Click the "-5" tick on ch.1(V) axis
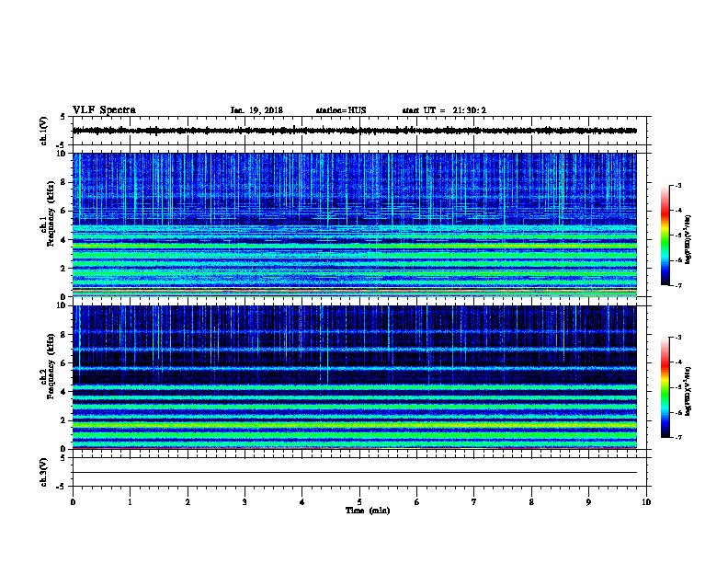The width and height of the screenshot is (728, 563). 61,145
